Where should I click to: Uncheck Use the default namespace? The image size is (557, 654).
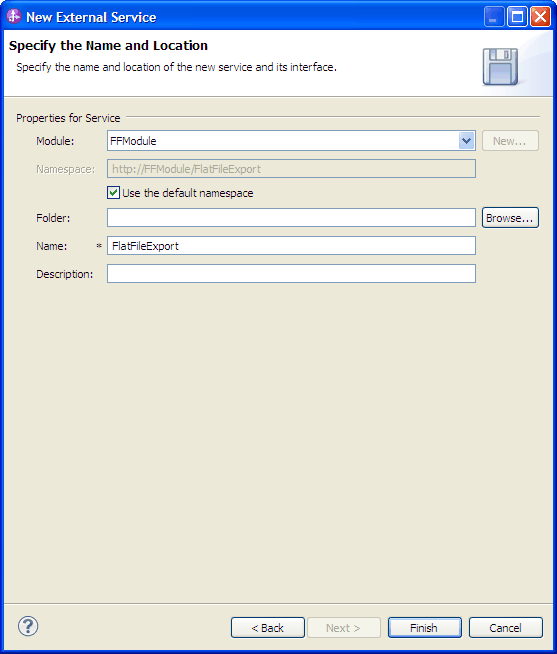pos(113,193)
